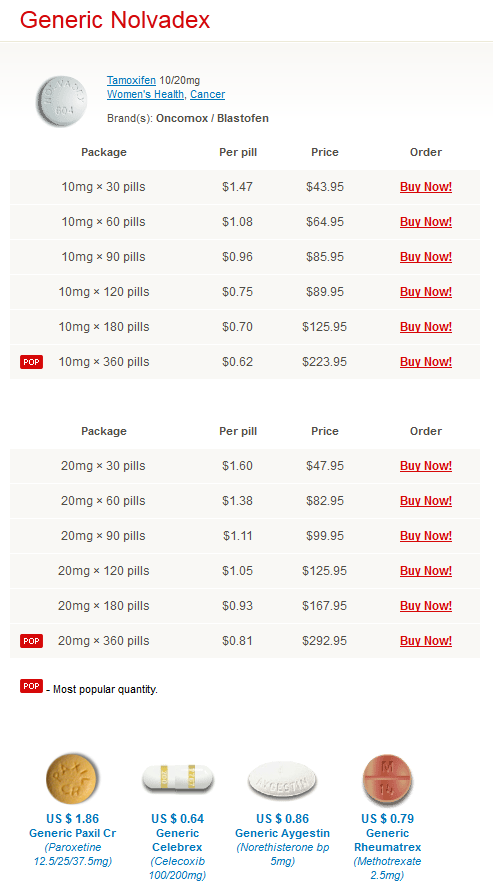
Task: Click the white Aygestin tablet image
Action: (282, 779)
